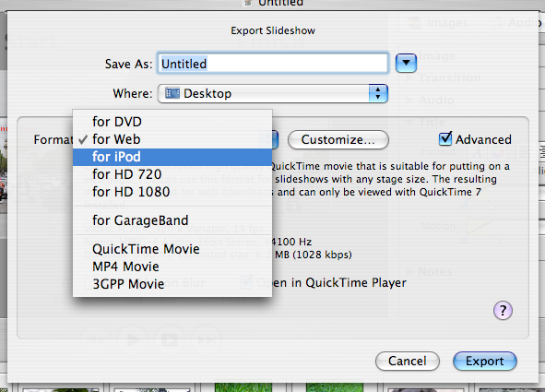545x392 pixels.
Task: Cancel the export dialog
Action: coord(408,361)
